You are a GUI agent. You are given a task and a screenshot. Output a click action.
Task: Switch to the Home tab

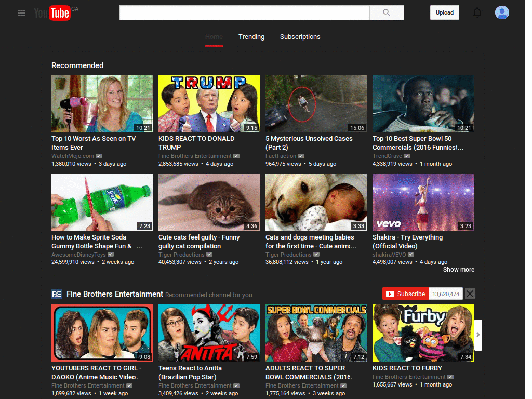214,37
